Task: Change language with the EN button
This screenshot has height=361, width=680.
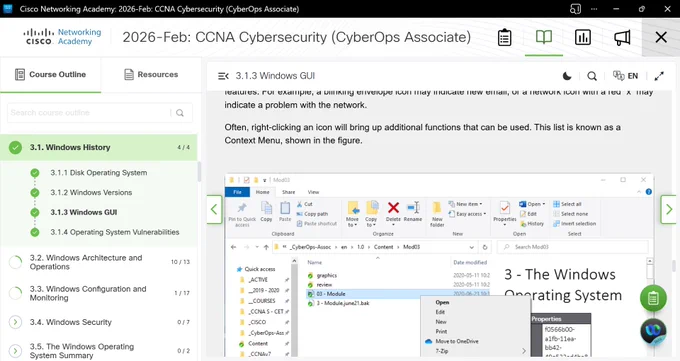Action: click(x=625, y=76)
